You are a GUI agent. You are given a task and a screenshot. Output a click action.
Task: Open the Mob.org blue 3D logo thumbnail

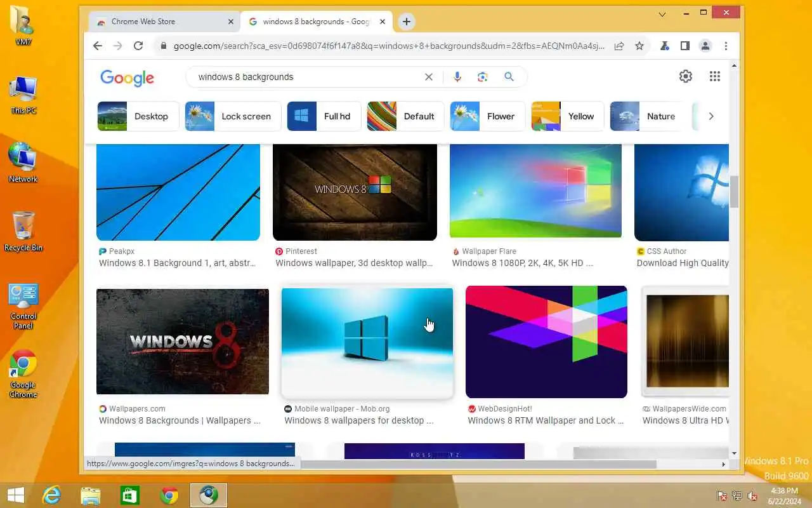(367, 343)
